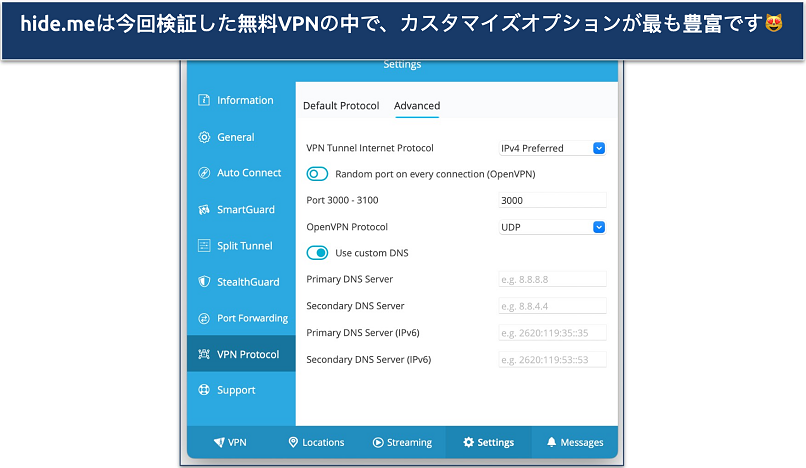Viewport: 806px width, 468px height.
Task: Disable the Use custom DNS toggle
Action: (x=318, y=253)
